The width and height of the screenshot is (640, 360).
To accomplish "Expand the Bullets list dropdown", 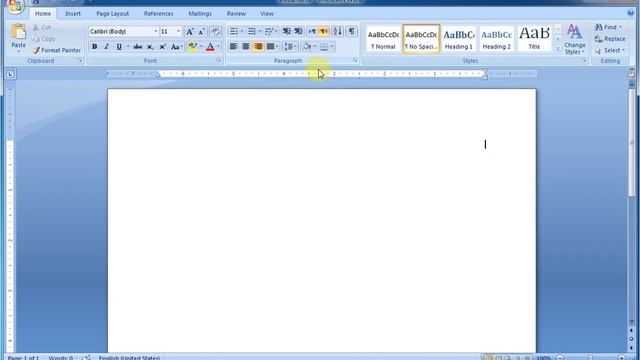I will (x=242, y=31).
